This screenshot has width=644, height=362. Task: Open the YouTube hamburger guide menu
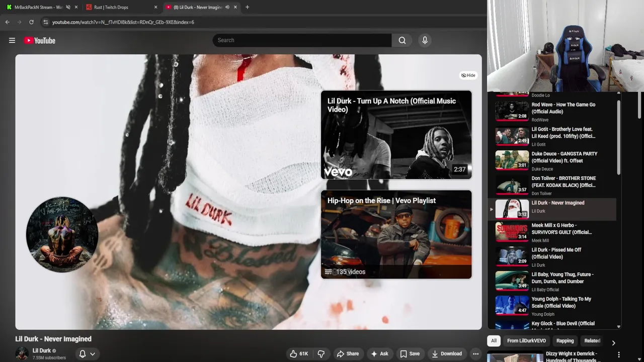pyautogui.click(x=12, y=40)
